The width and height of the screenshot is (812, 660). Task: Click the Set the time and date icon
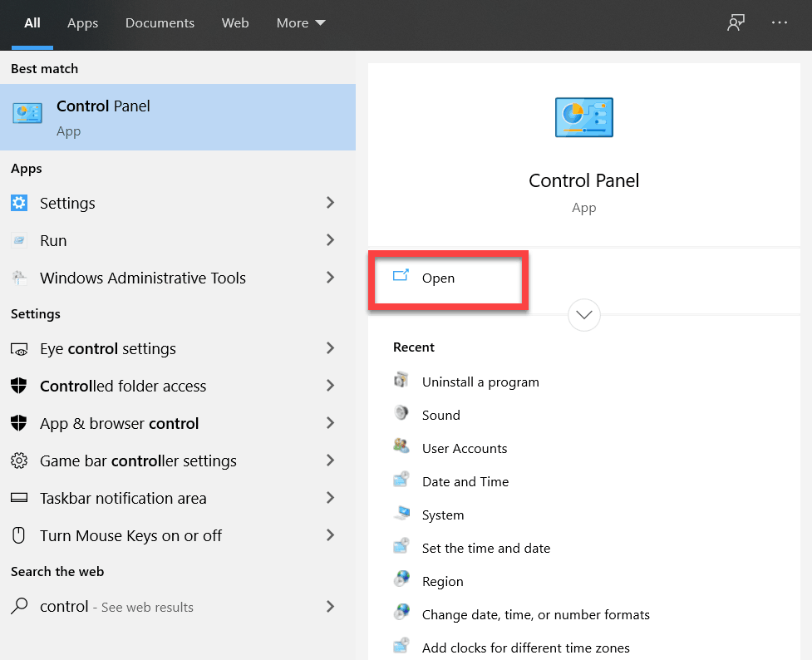click(401, 545)
